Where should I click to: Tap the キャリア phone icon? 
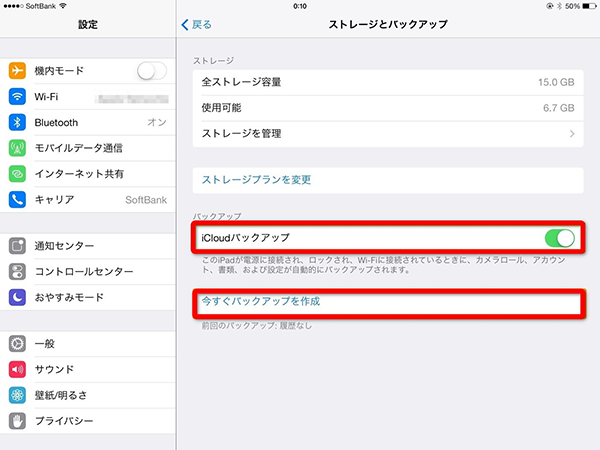pyautogui.click(x=17, y=199)
